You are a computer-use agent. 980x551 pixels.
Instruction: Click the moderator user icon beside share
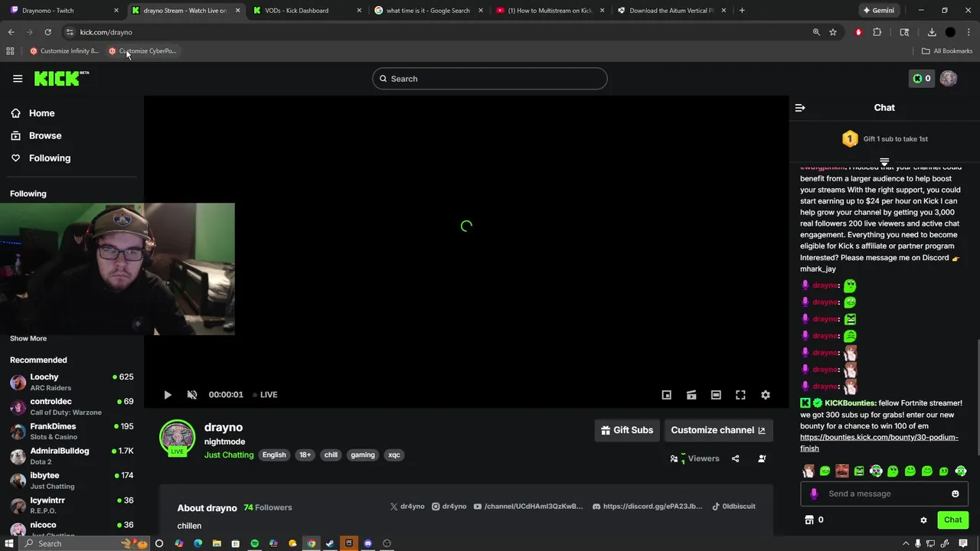click(762, 459)
